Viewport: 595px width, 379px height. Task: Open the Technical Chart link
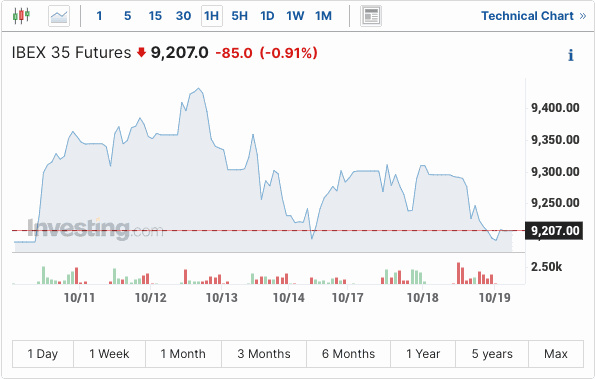point(534,16)
